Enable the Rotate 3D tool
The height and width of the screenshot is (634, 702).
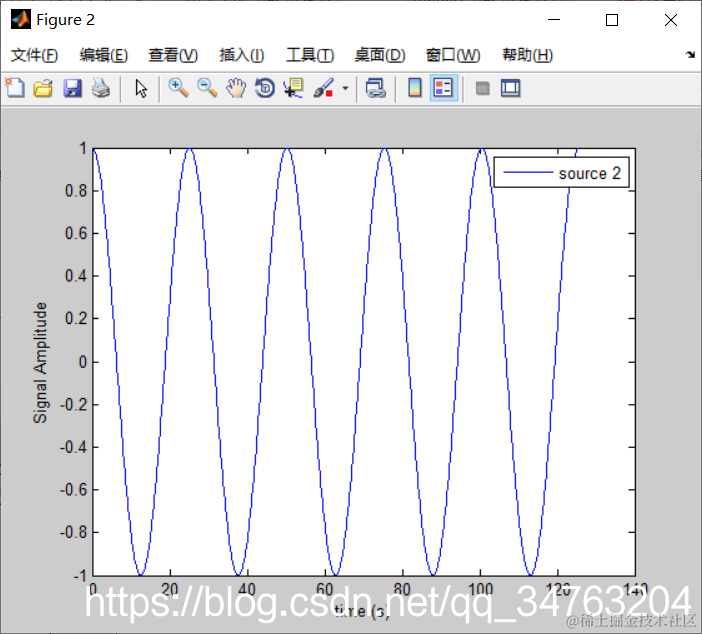pos(265,88)
